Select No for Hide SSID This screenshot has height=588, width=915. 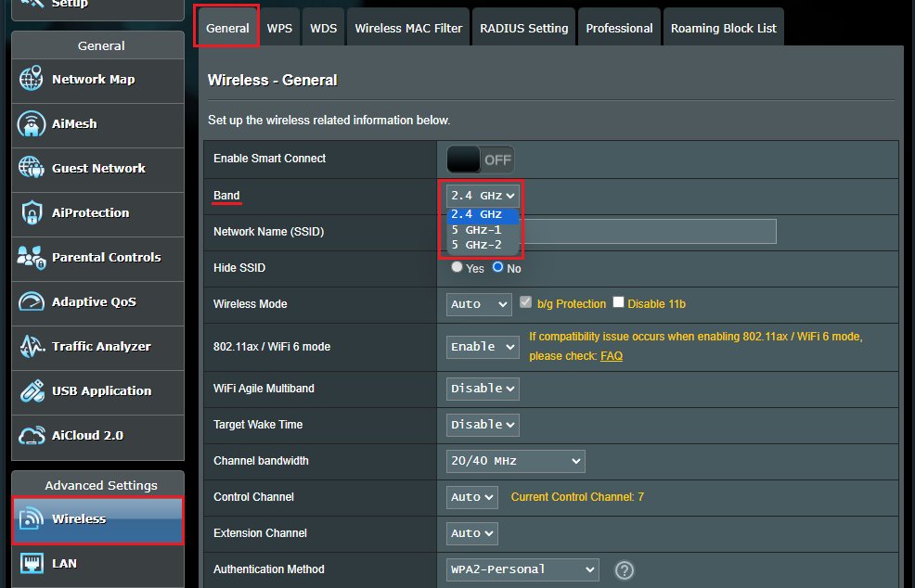(x=497, y=267)
